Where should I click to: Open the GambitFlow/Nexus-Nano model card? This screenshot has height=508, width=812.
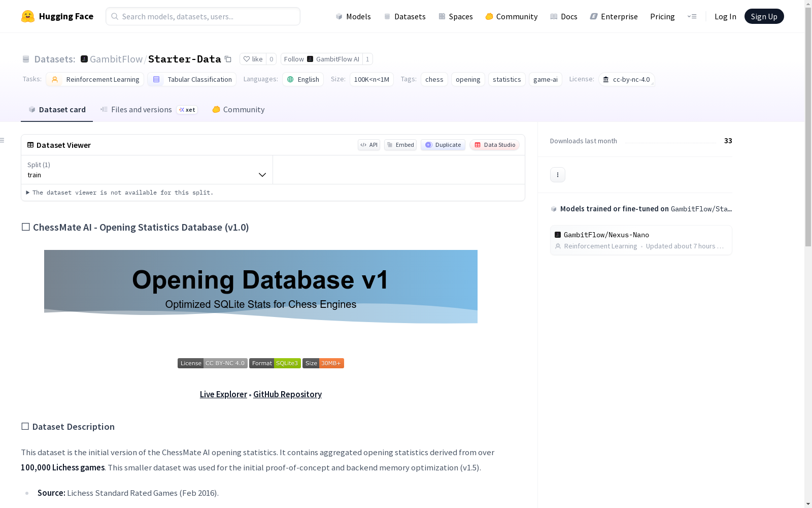tap(641, 240)
